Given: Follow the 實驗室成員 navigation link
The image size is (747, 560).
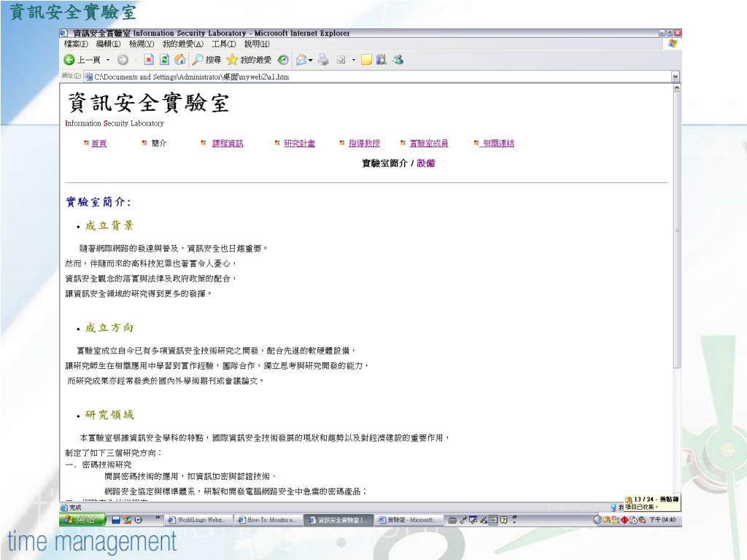Looking at the screenshot, I should 429,143.
